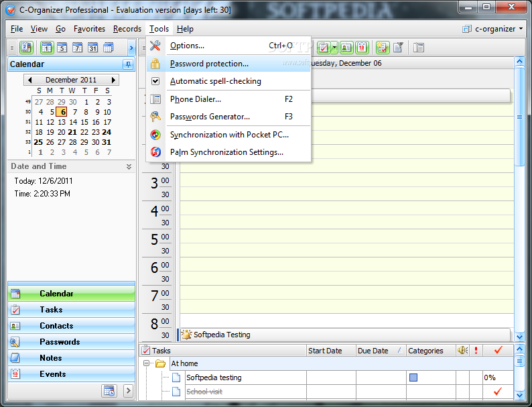Open the Records menu
This screenshot has height=407, width=532.
[127, 29]
